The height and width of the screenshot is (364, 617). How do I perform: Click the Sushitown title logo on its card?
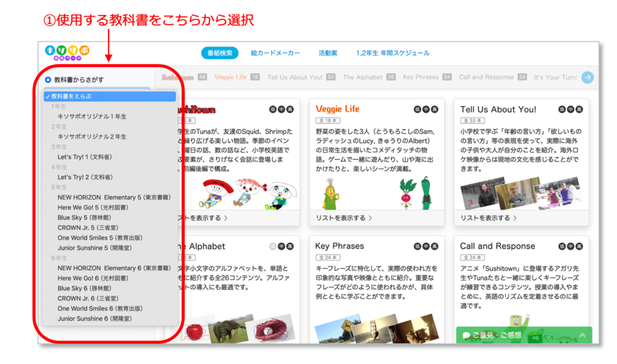198,110
